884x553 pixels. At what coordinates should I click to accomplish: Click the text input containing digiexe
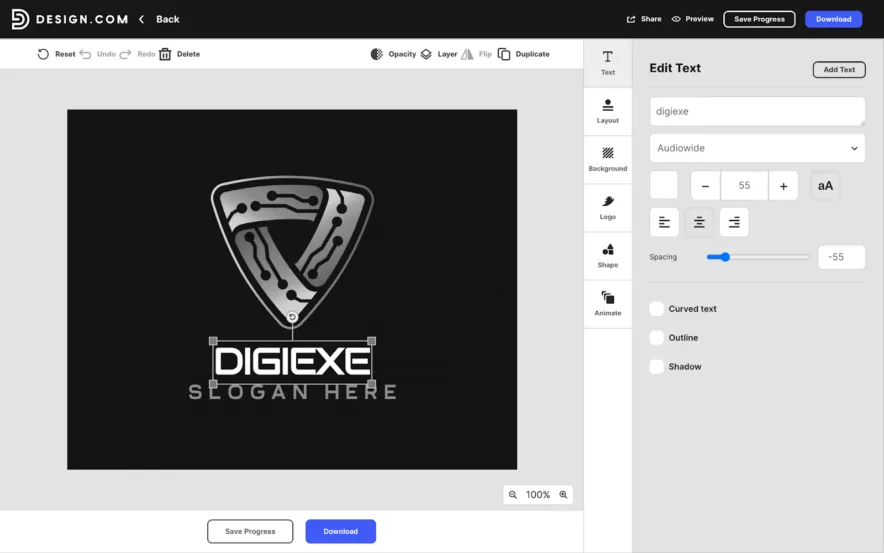coord(757,112)
